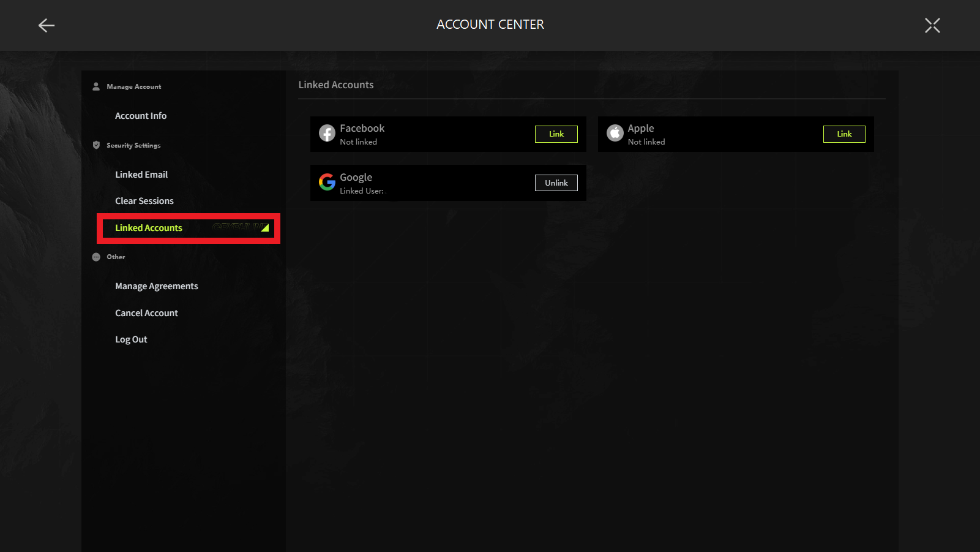This screenshot has height=552, width=980.
Task: Click the Other section ellipsis icon
Action: pyautogui.click(x=96, y=257)
